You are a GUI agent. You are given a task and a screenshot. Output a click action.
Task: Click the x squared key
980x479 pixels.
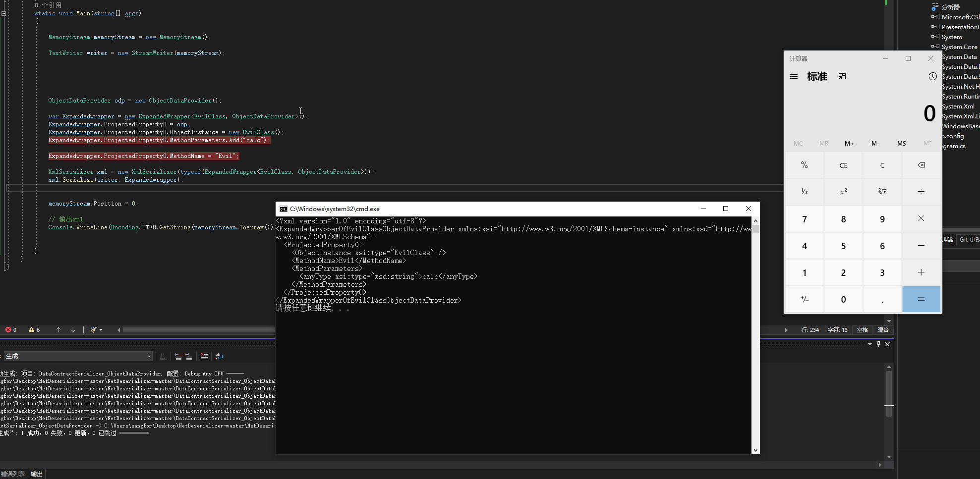843,192
